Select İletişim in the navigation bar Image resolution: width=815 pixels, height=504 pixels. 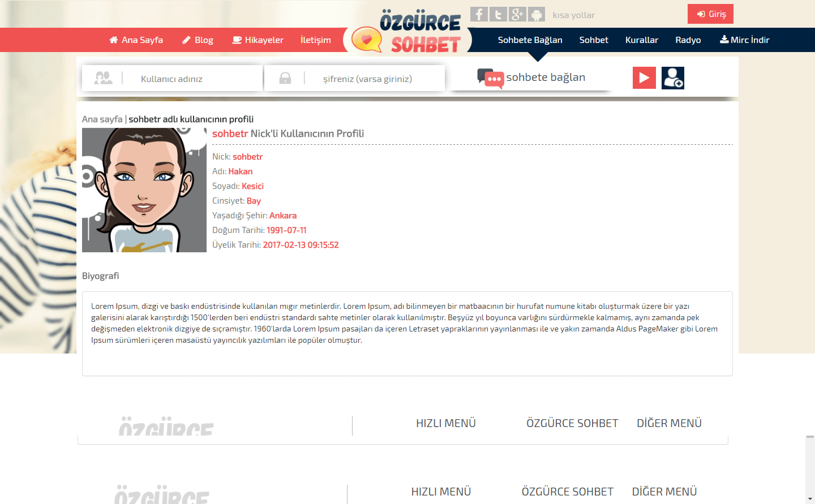click(315, 40)
